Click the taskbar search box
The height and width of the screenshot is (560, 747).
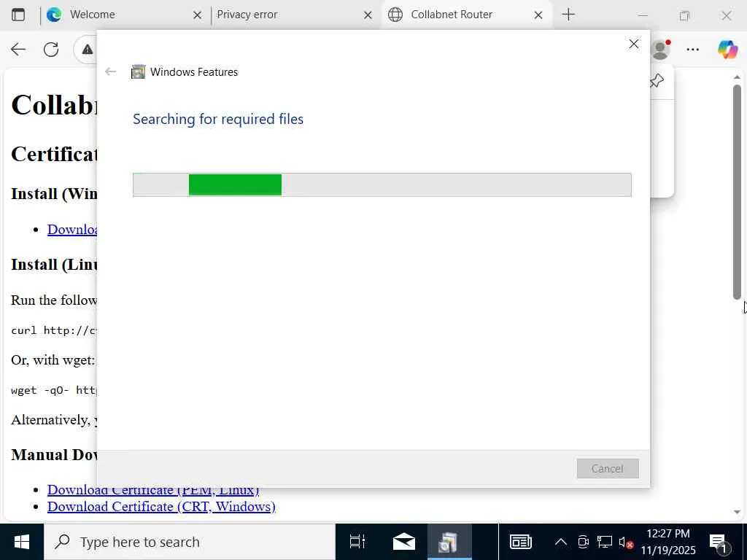coord(190,542)
